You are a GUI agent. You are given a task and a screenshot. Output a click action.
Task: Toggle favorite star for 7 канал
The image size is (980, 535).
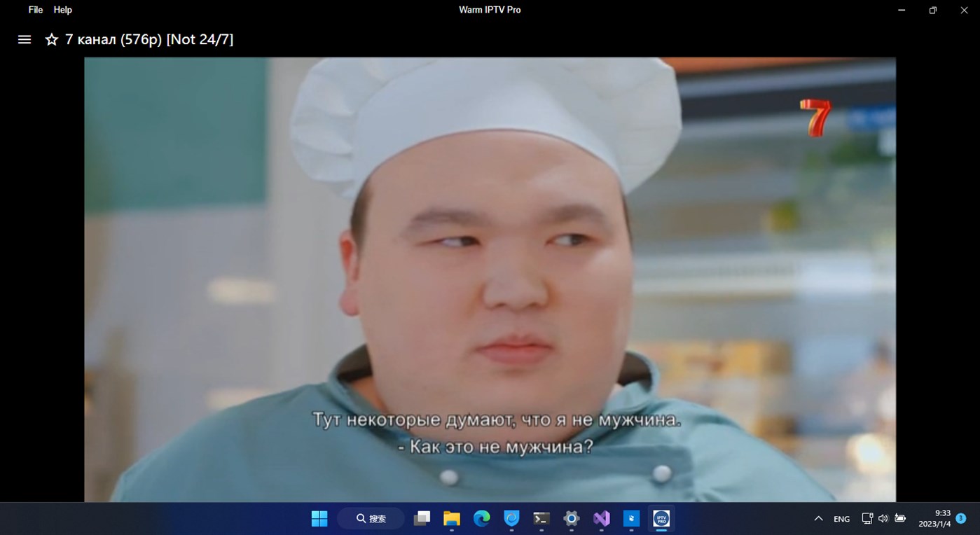50,39
